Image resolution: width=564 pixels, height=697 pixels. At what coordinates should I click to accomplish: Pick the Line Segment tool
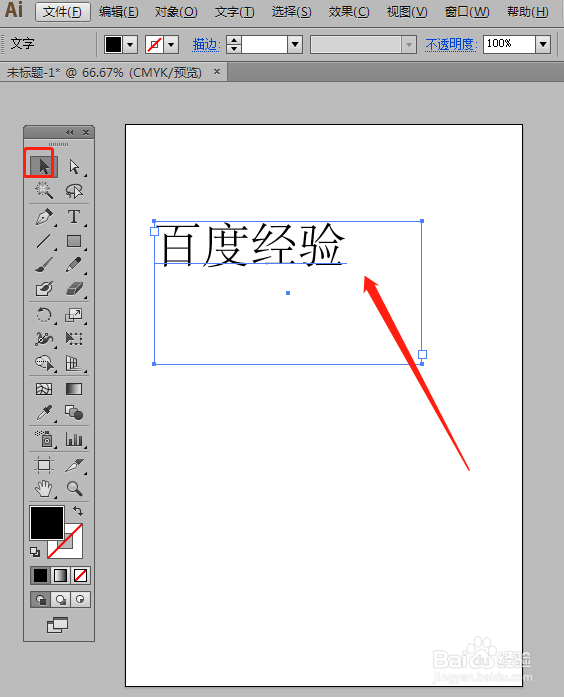[44, 241]
